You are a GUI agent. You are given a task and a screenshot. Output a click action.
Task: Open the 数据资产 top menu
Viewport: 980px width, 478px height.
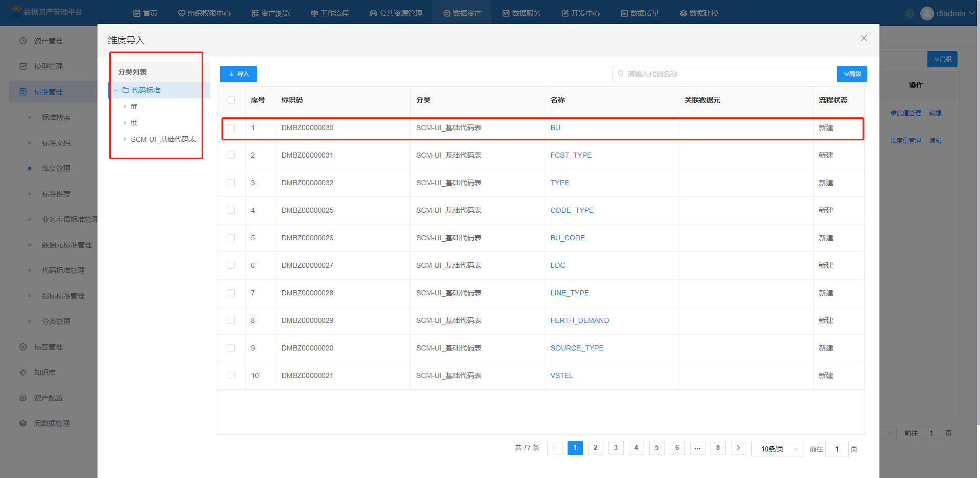pos(462,13)
